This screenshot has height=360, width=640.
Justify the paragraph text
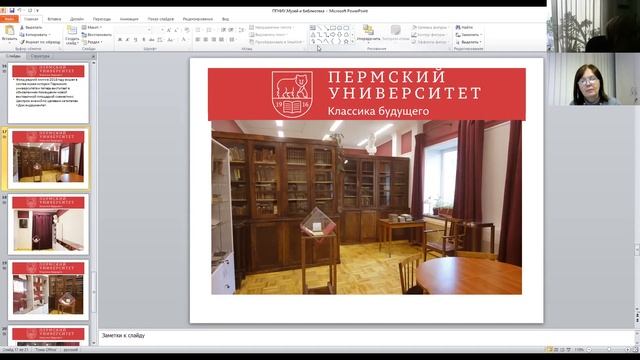coord(221,40)
